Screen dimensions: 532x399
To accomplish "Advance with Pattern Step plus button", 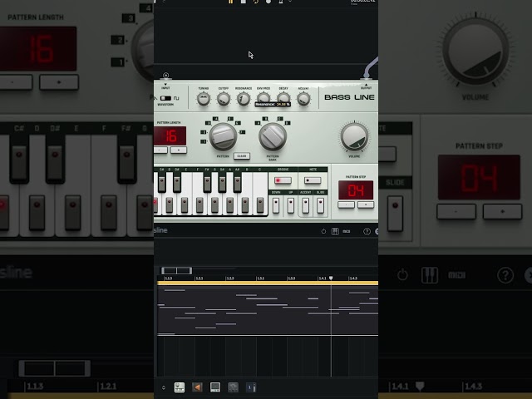I will (366, 204).
